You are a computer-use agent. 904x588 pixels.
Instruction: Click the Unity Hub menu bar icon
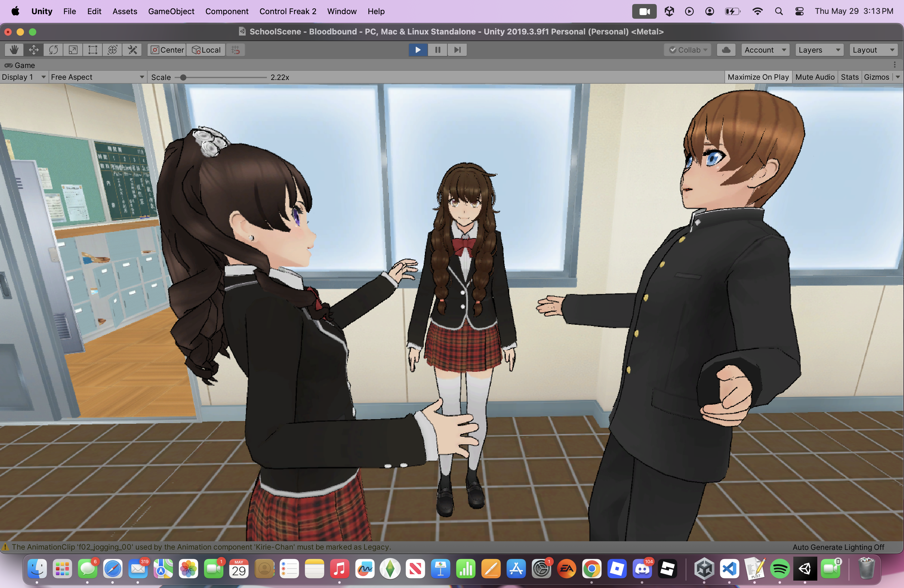(x=669, y=11)
